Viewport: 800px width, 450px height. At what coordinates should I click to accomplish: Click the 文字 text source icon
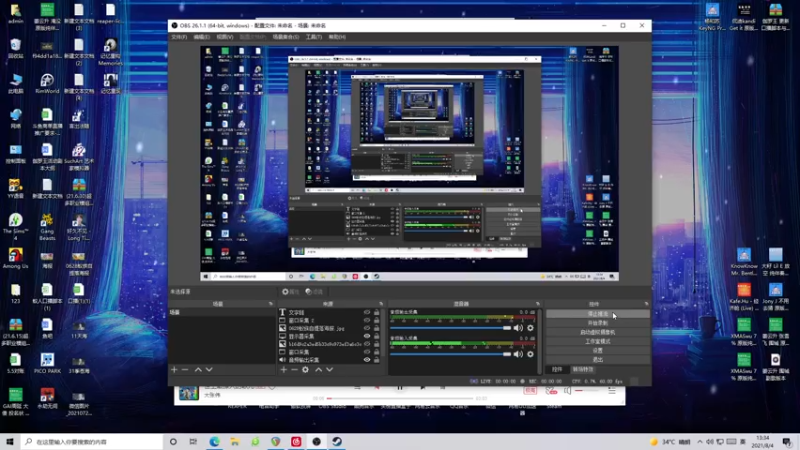pyautogui.click(x=282, y=312)
